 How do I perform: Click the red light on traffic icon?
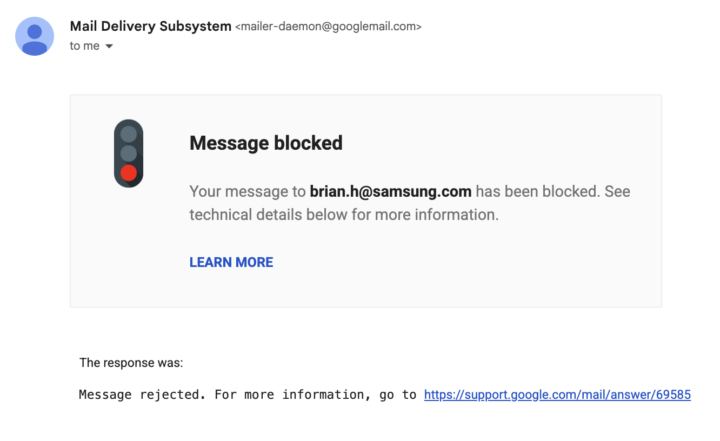pyautogui.click(x=128, y=173)
